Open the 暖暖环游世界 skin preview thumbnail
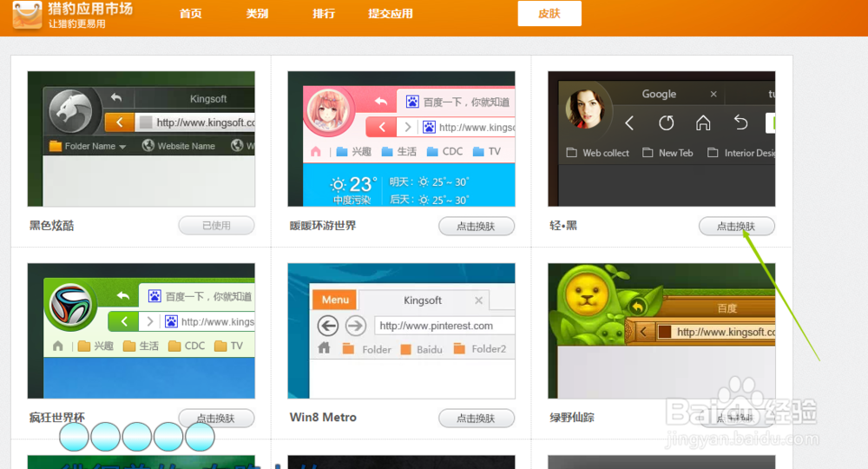The height and width of the screenshot is (469, 868). 401,139
